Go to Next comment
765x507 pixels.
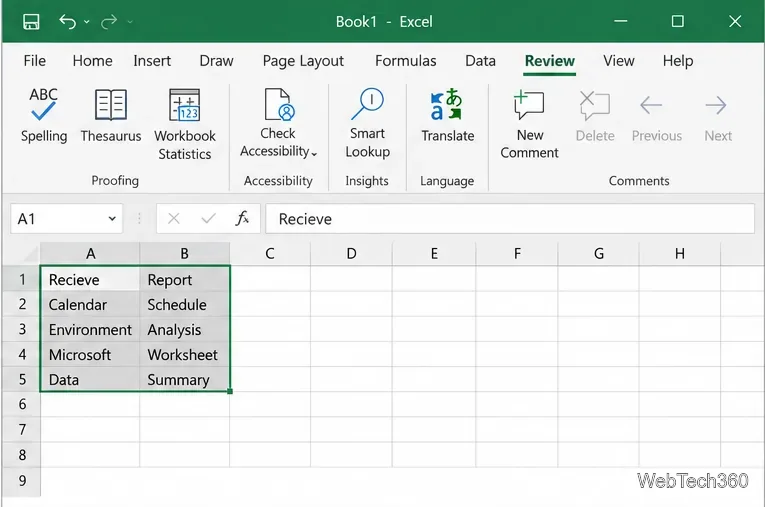coord(718,119)
